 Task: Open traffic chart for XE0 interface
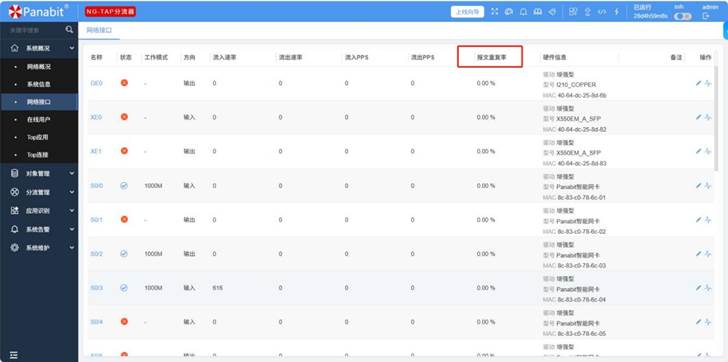708,117
